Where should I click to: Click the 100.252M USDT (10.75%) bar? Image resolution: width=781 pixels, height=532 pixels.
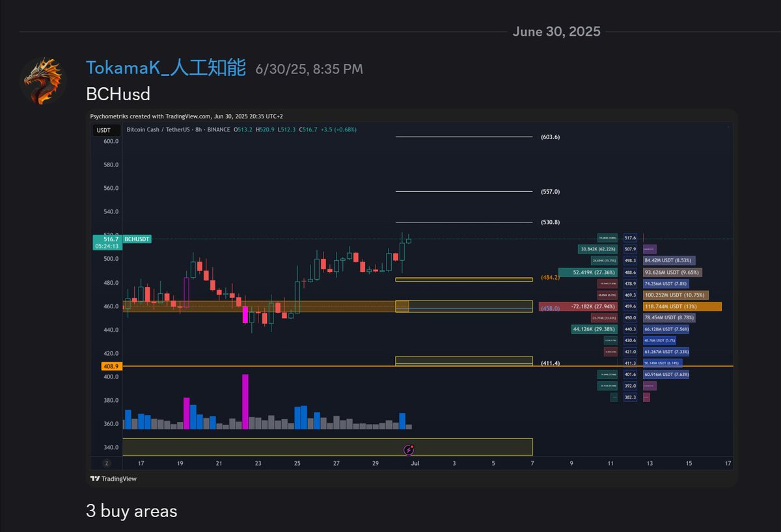pyautogui.click(x=676, y=295)
